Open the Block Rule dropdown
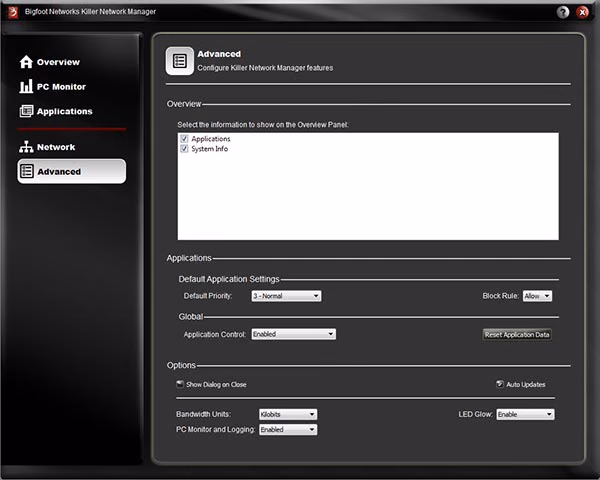 pos(537,296)
